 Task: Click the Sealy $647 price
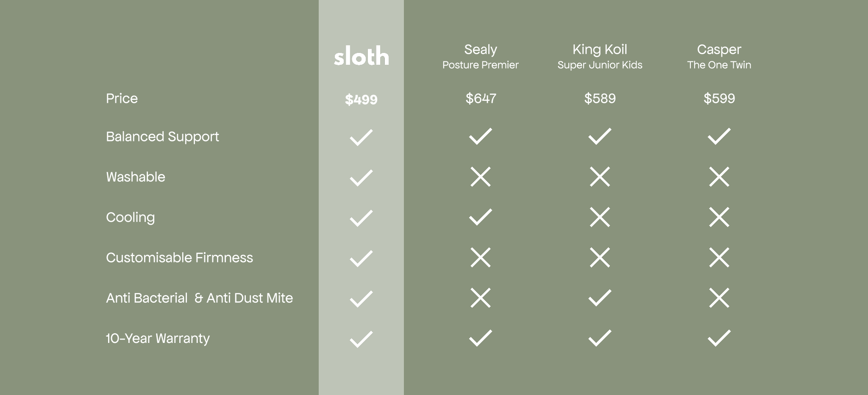[480, 98]
